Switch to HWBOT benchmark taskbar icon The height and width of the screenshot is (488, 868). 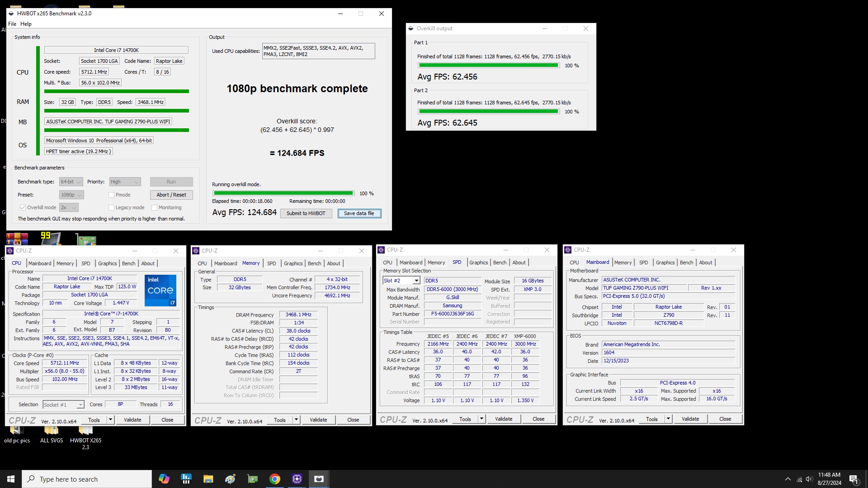tap(319, 479)
